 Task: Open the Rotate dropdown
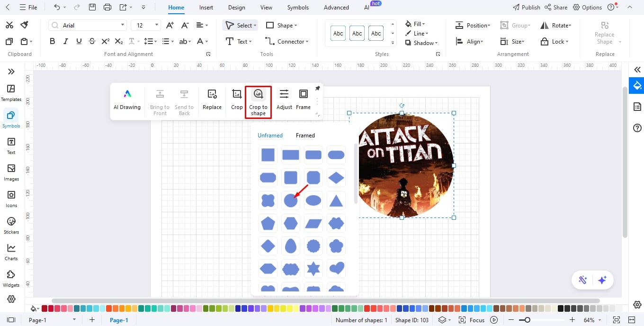556,25
